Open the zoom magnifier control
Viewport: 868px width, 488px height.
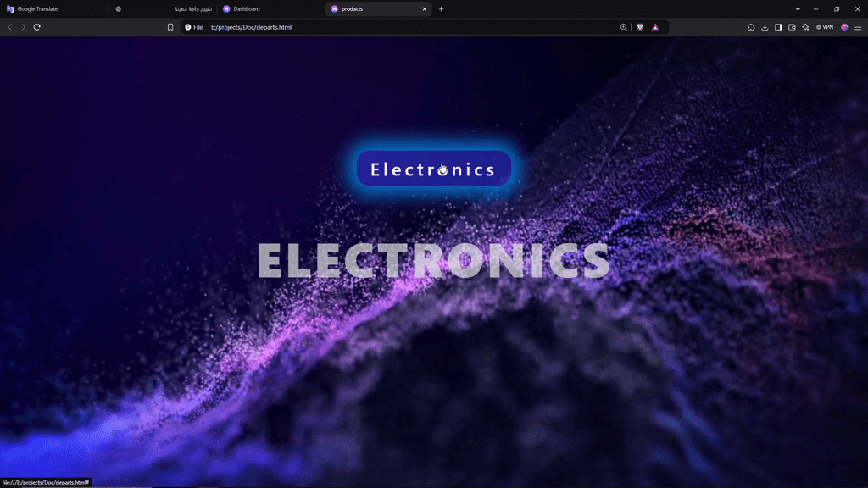(x=624, y=27)
